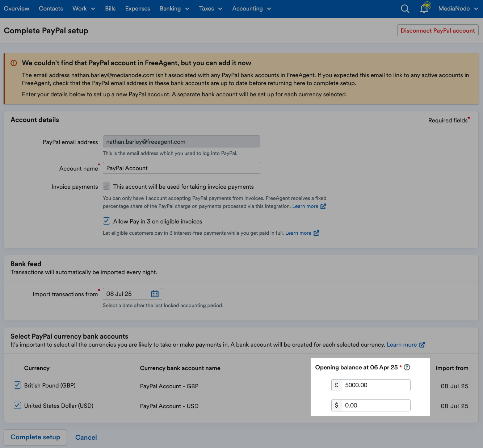
Task: Expand the Work menu dropdown
Action: point(84,9)
